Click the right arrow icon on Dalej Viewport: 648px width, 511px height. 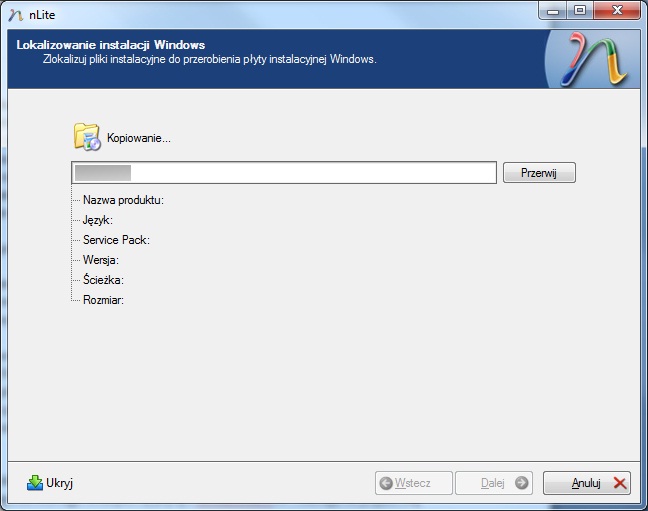click(x=521, y=482)
